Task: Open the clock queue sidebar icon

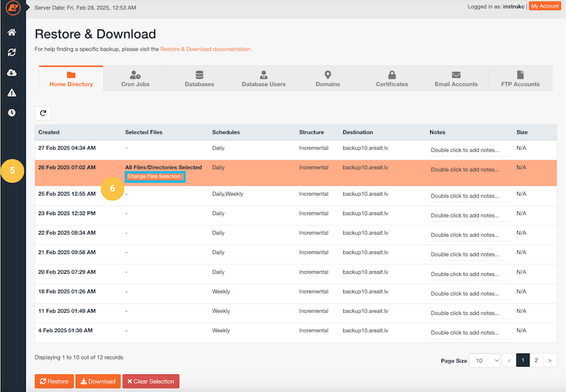Action: click(x=12, y=113)
